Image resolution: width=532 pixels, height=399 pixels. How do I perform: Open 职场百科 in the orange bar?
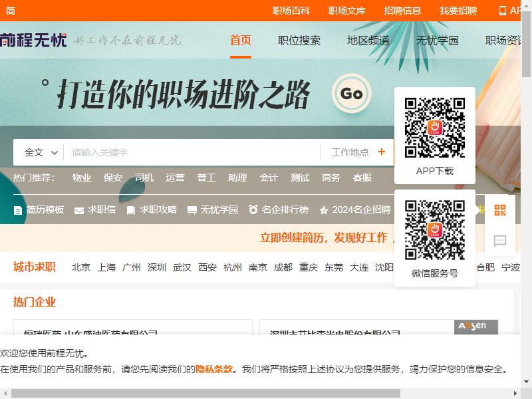point(291,11)
